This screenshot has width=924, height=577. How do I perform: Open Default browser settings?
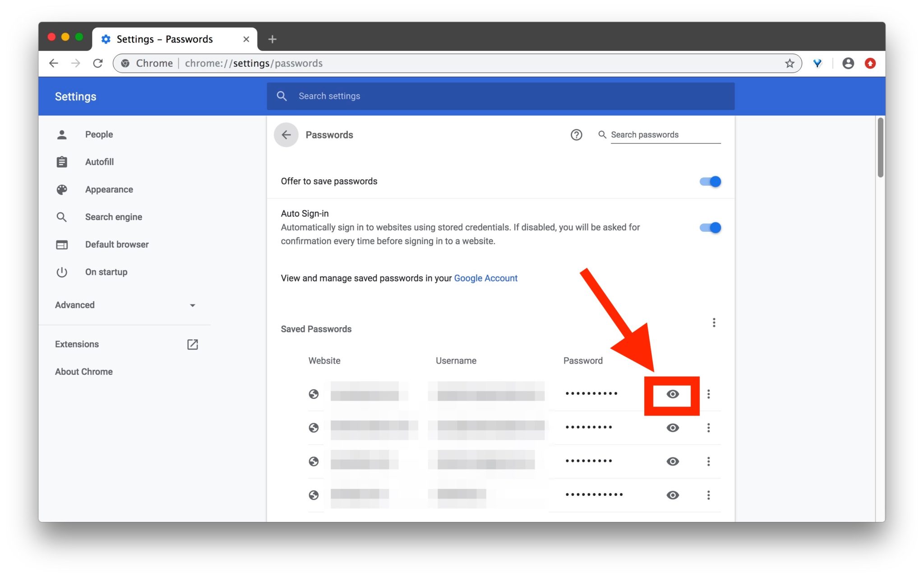tap(117, 245)
